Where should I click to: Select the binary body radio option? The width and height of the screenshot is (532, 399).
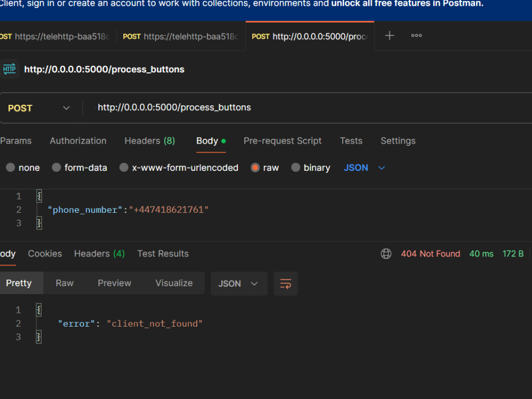(x=295, y=168)
